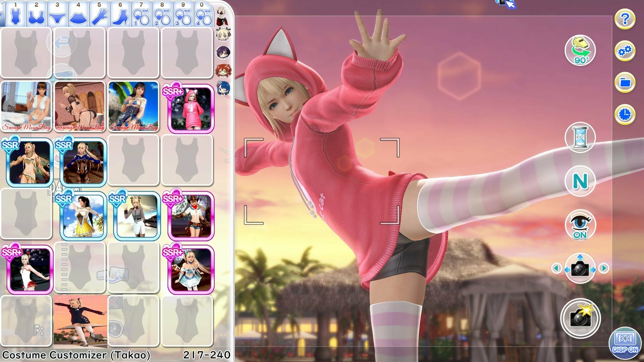The height and width of the screenshot is (362, 644).
Task: Select the blue-haired chibi character avatar
Action: click(x=223, y=88)
